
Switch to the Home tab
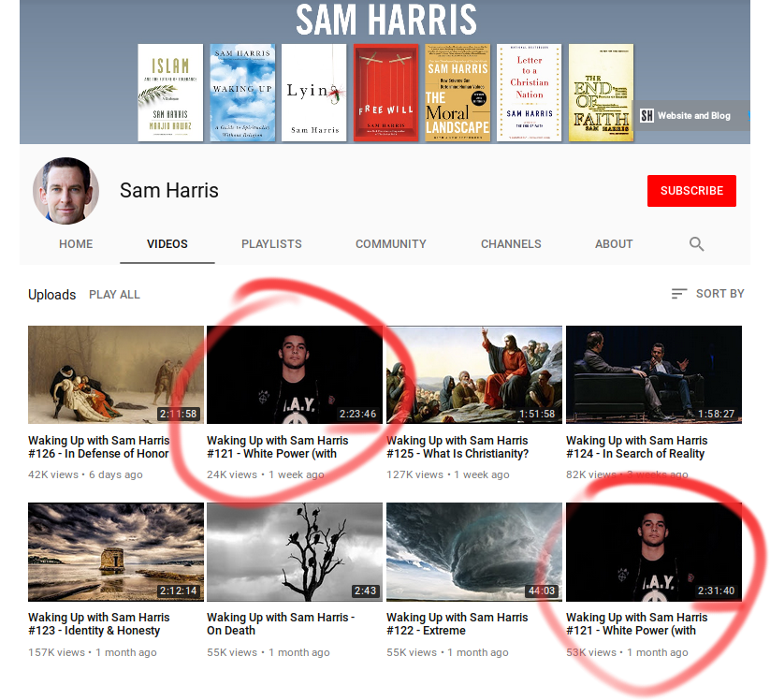coord(76,244)
